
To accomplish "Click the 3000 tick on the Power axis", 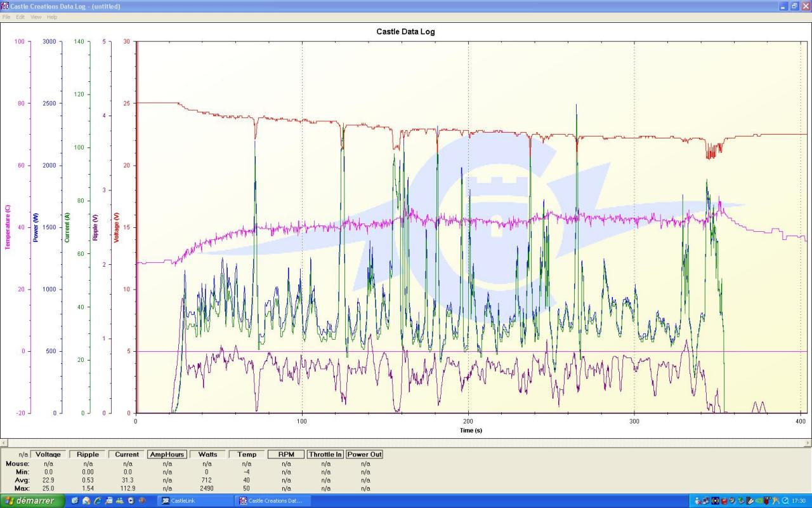I will (49, 41).
